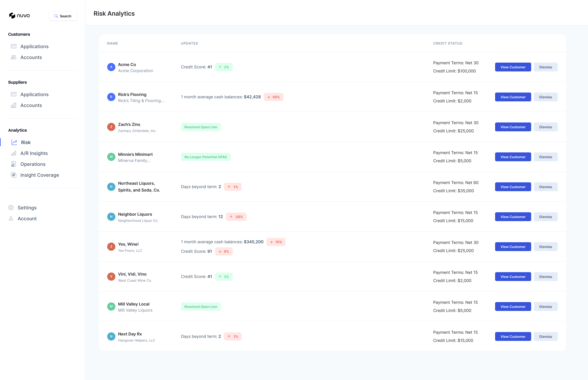This screenshot has height=380, width=588.
Task: Click Resolved Open Lien badge for Zach's Zins
Action: (x=201, y=127)
